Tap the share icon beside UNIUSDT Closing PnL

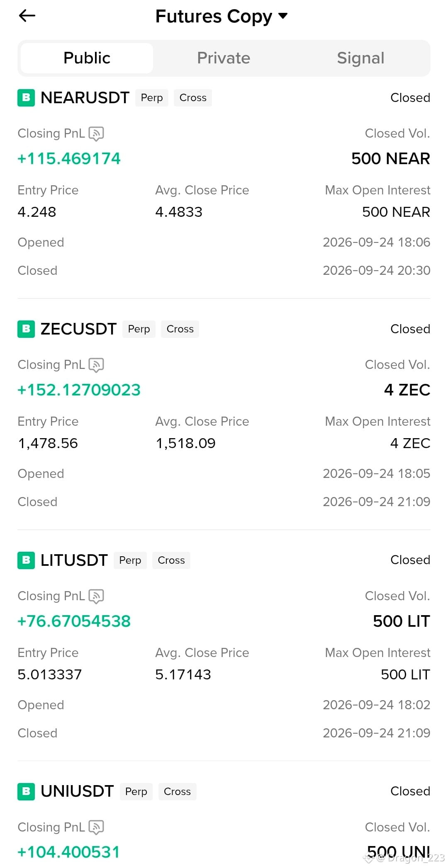point(96,827)
